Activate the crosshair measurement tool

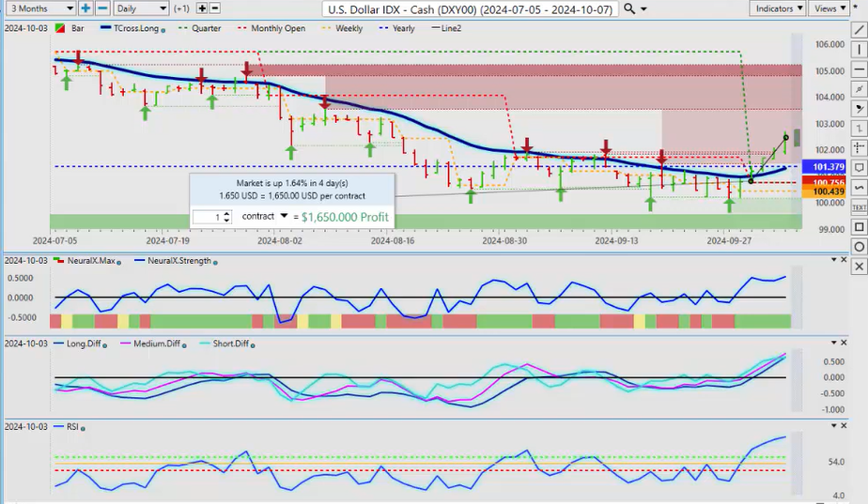point(860,147)
